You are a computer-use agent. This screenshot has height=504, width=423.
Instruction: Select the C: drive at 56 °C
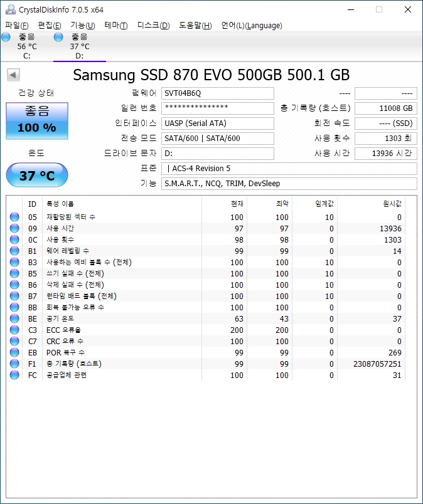[x=27, y=46]
